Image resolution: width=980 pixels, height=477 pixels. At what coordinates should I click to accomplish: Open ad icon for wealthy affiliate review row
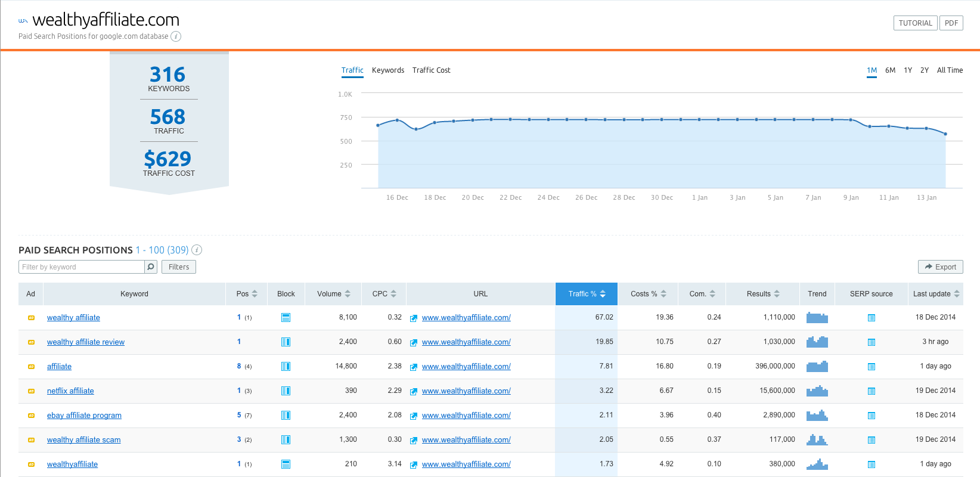[31, 342]
